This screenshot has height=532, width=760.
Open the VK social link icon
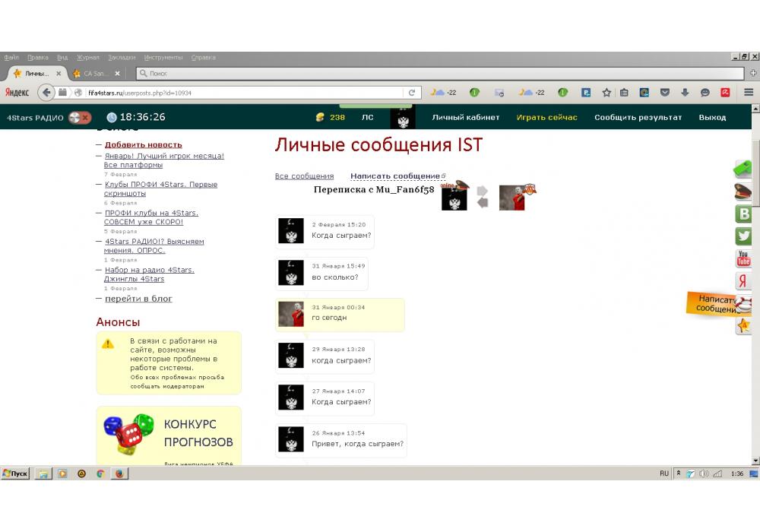743,214
